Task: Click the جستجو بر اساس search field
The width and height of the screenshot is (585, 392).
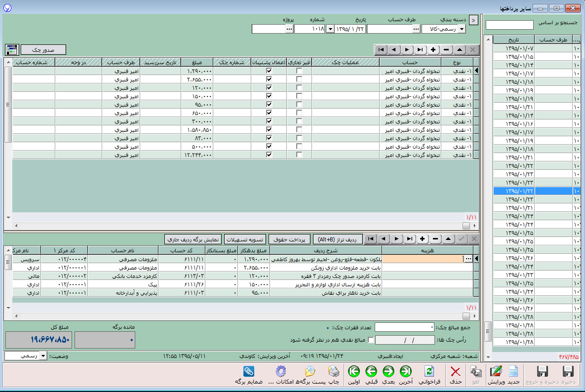Action: click(x=509, y=25)
